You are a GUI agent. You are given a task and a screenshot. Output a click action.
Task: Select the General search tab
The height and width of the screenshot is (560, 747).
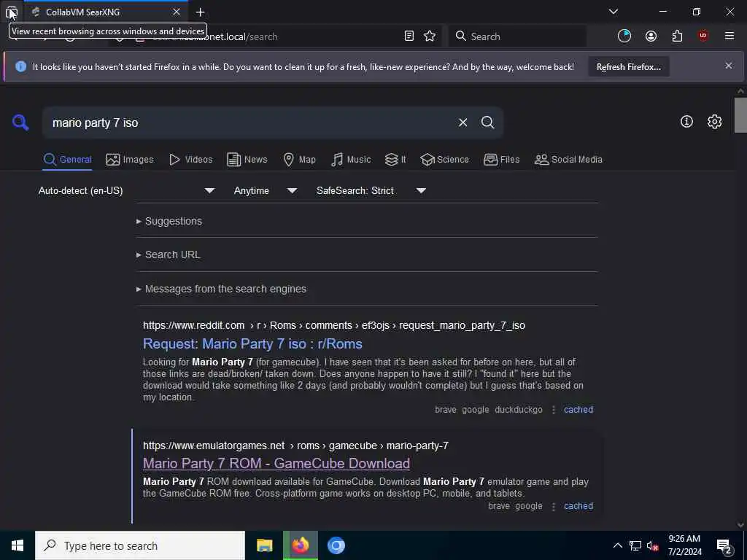(x=67, y=160)
